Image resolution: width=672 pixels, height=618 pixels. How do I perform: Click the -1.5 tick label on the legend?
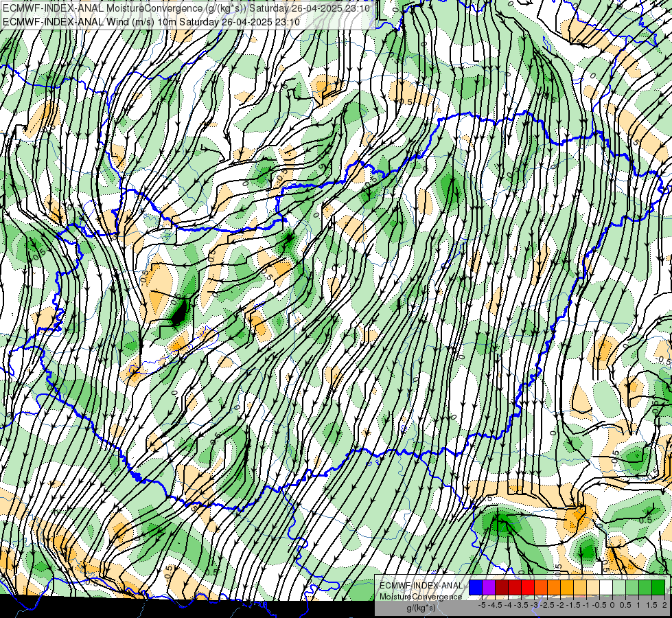[573, 605]
